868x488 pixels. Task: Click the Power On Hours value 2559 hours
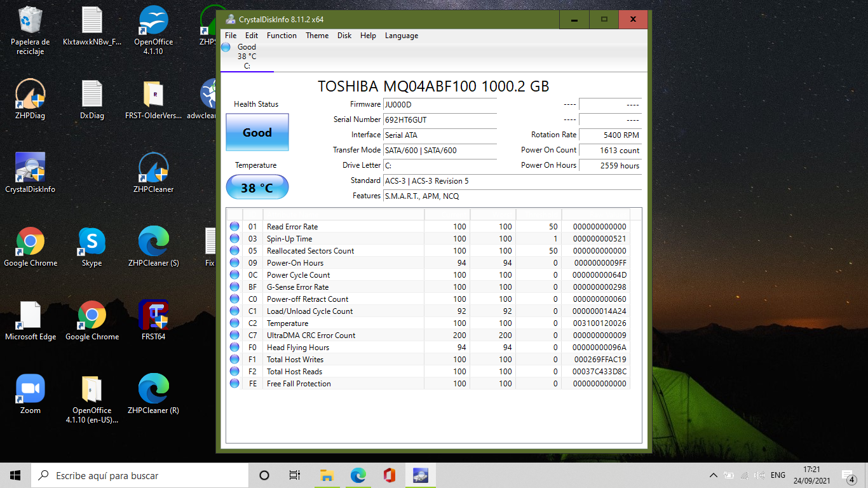tap(610, 165)
